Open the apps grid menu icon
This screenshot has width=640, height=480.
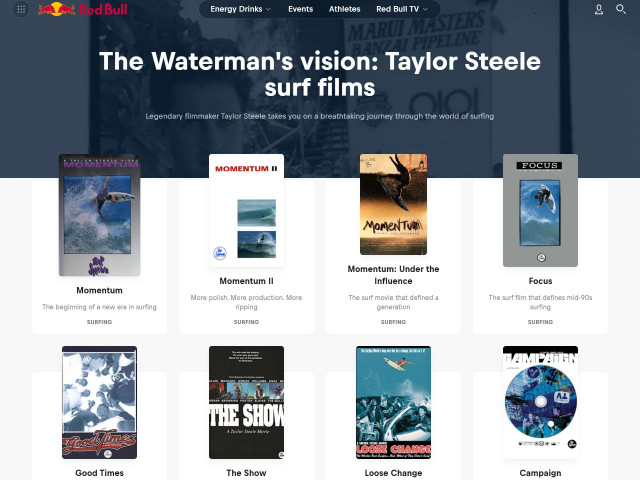point(21,9)
